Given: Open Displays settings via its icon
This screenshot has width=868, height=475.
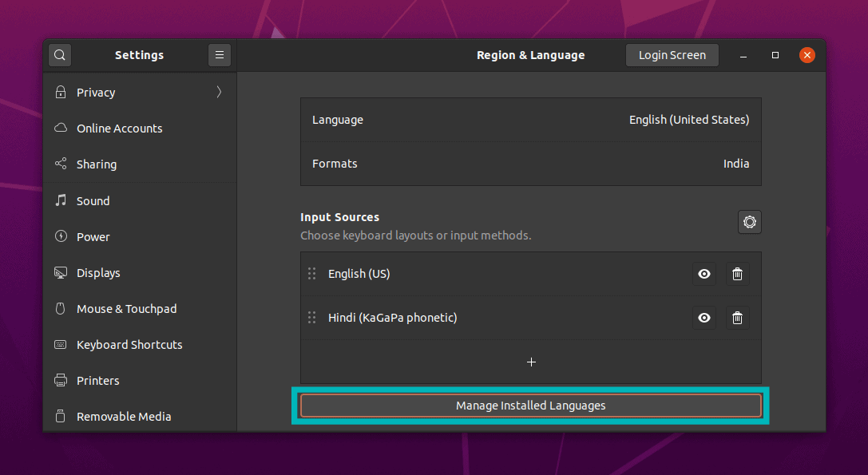Looking at the screenshot, I should [59, 272].
